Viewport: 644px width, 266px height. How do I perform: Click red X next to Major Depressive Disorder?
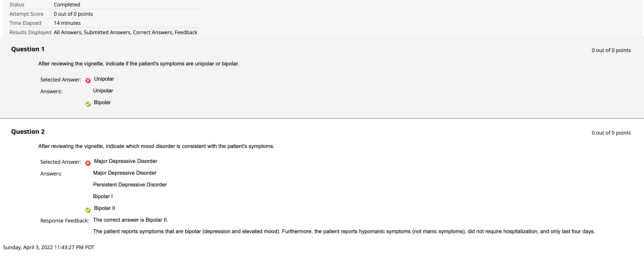88,163
